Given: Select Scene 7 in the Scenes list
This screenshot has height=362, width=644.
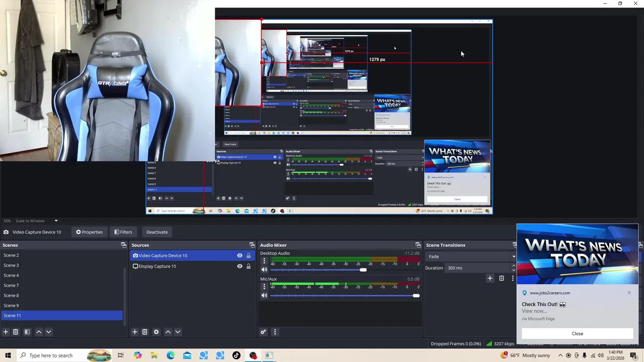Looking at the screenshot, I should pos(61,286).
